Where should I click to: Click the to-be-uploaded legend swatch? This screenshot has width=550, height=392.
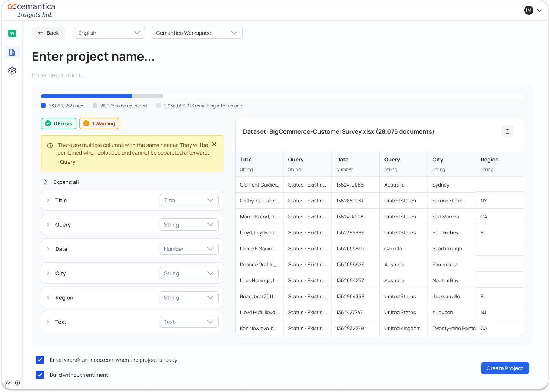click(95, 106)
